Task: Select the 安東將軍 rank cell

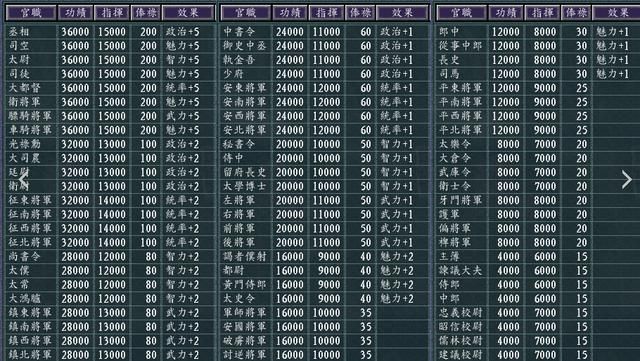Action: coord(244,88)
